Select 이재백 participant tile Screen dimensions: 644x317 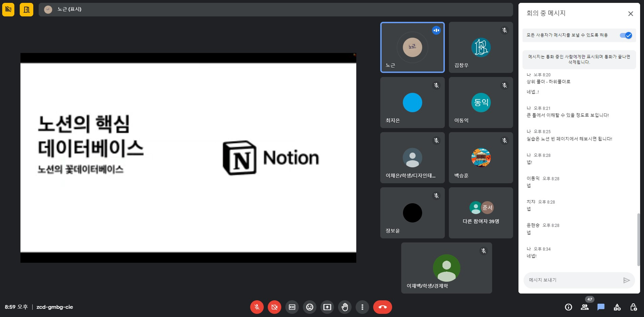[x=447, y=268]
